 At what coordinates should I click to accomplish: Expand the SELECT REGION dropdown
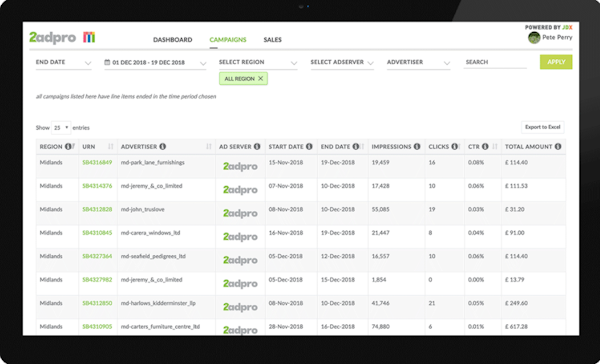(258, 62)
